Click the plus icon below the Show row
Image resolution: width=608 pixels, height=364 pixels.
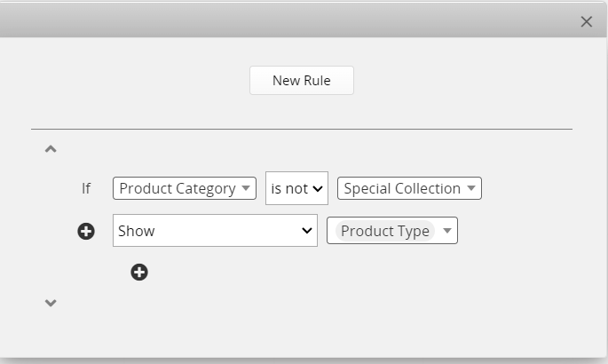pos(139,272)
